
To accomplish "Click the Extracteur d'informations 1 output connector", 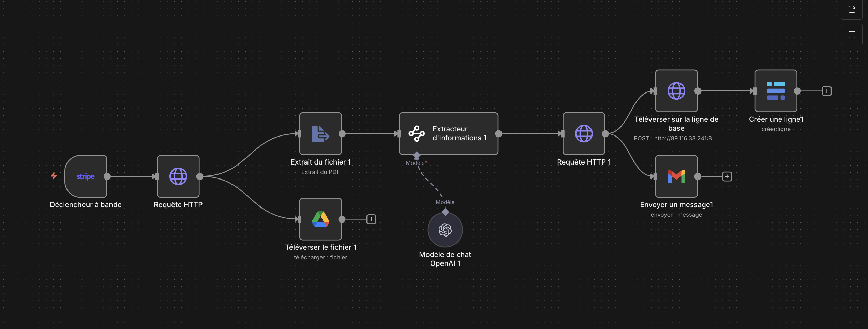I will 498,134.
